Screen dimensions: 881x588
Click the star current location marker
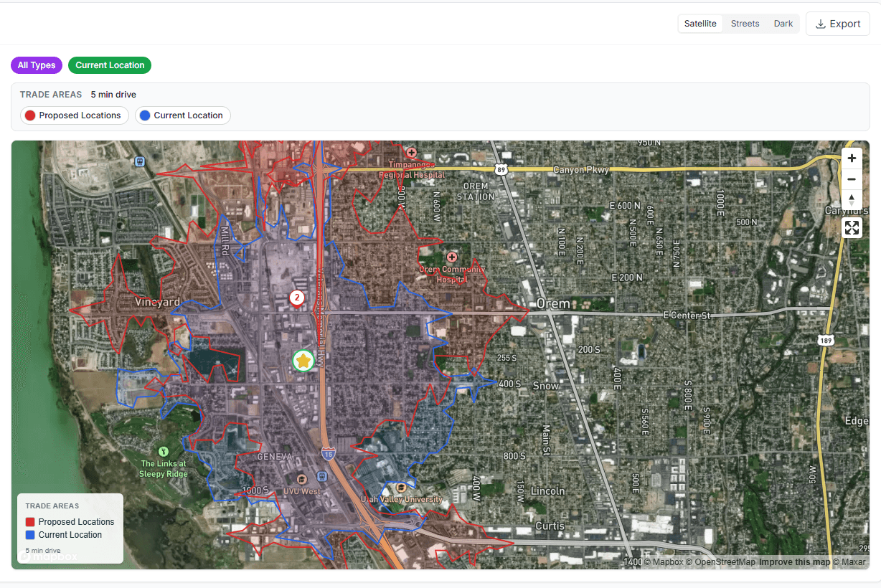[x=303, y=361]
